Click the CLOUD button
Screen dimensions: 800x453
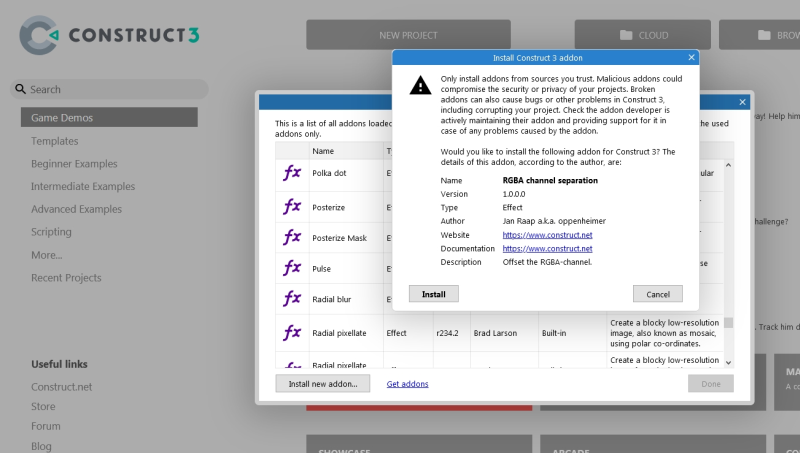642,35
